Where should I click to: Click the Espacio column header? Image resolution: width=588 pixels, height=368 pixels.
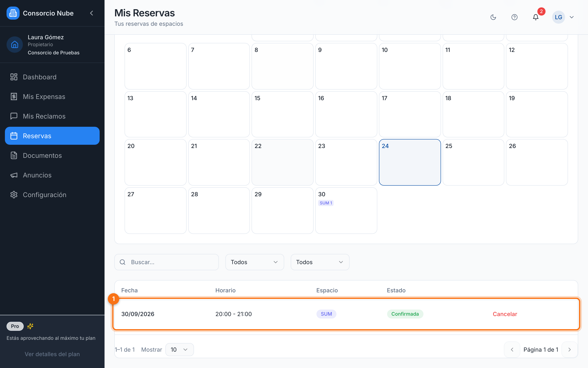point(327,290)
